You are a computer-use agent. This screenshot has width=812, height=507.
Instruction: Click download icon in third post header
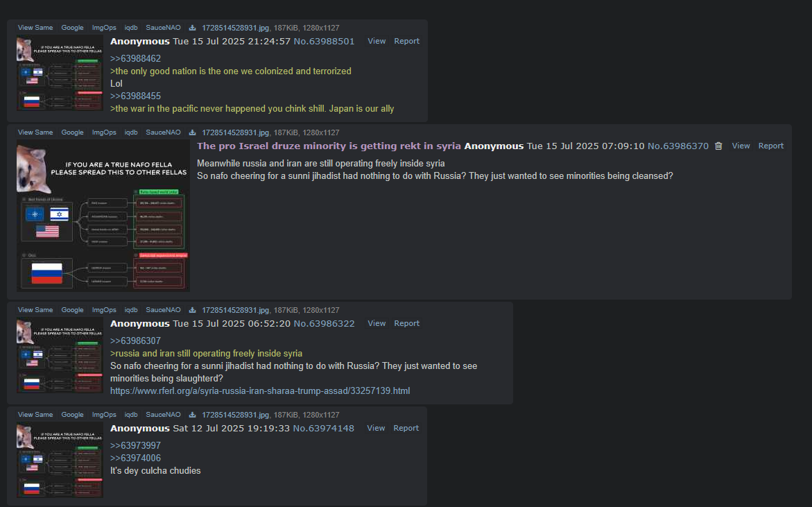(192, 310)
